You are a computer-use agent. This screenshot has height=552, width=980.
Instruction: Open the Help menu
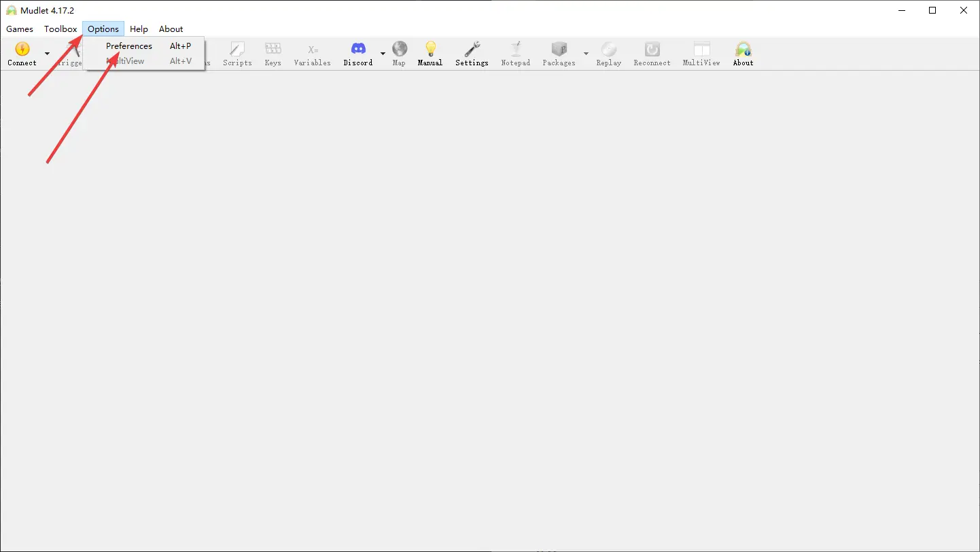[x=139, y=29]
